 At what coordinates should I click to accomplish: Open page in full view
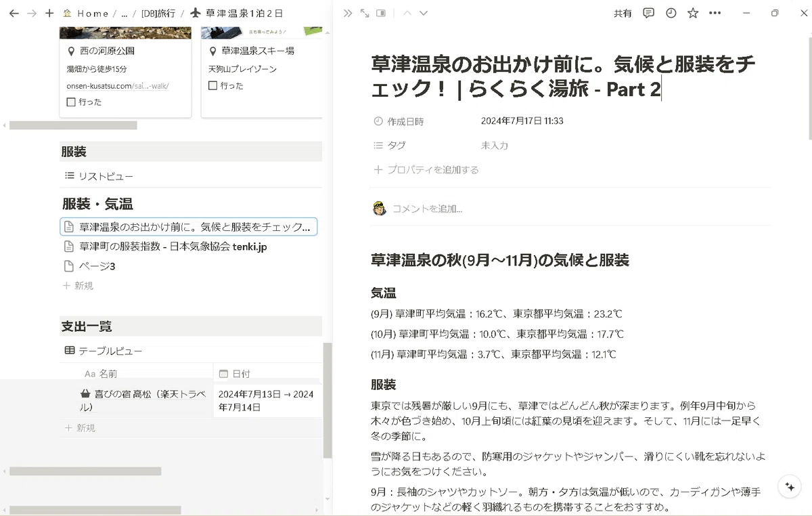click(x=365, y=13)
